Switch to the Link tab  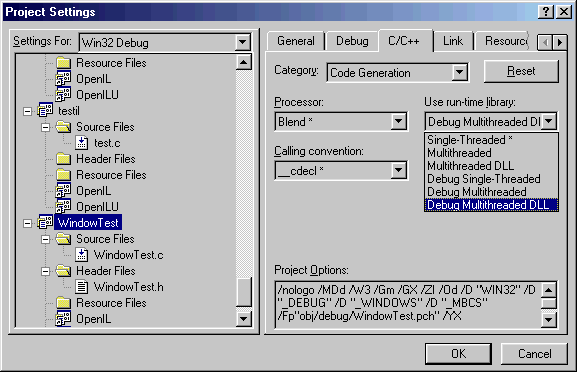pyautogui.click(x=453, y=41)
